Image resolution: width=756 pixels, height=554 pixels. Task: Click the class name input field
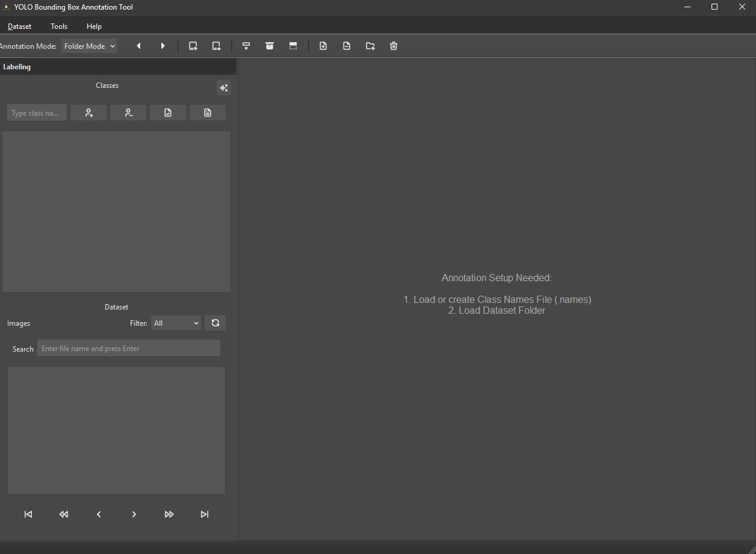click(x=36, y=113)
